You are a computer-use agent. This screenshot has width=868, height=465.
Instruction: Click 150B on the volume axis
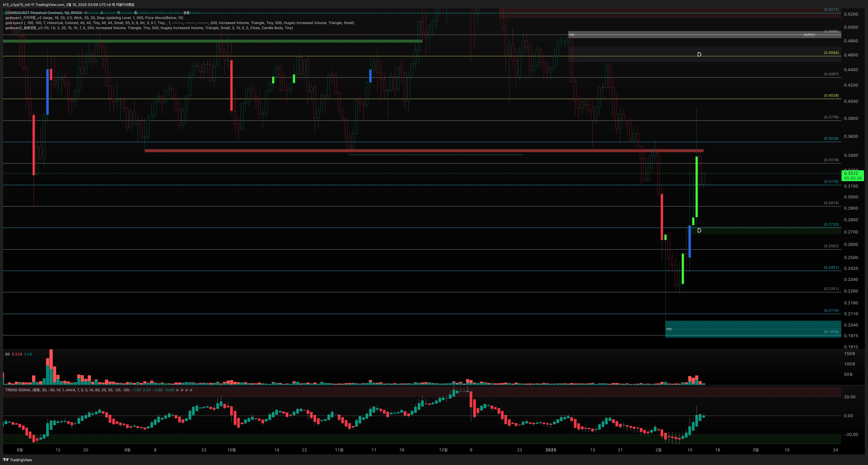coord(849,354)
